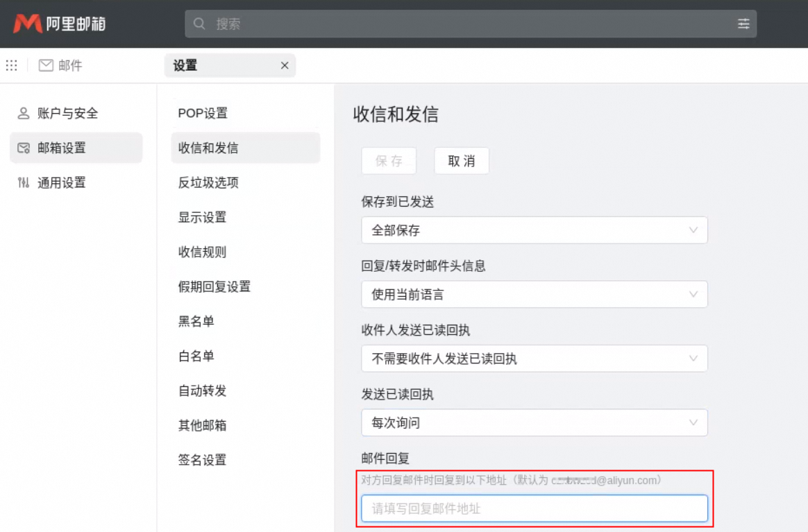Click the Alibaba Mail logo
Screen dimensions: 808x532
click(59, 24)
